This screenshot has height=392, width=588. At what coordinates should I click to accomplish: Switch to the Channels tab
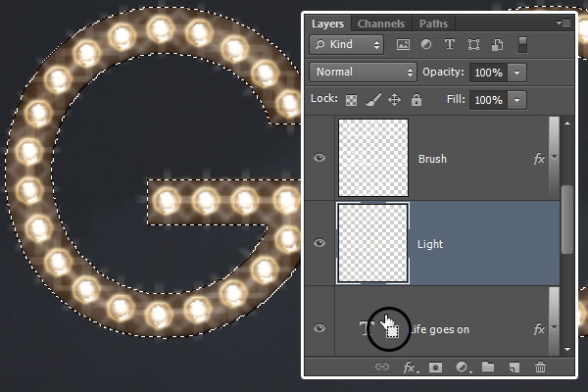(x=381, y=24)
